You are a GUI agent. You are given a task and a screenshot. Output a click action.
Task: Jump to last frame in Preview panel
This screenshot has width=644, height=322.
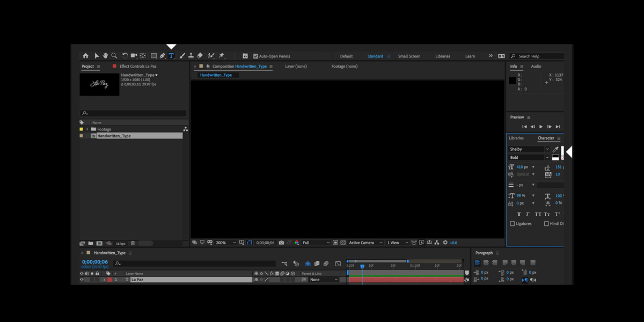[x=558, y=127]
